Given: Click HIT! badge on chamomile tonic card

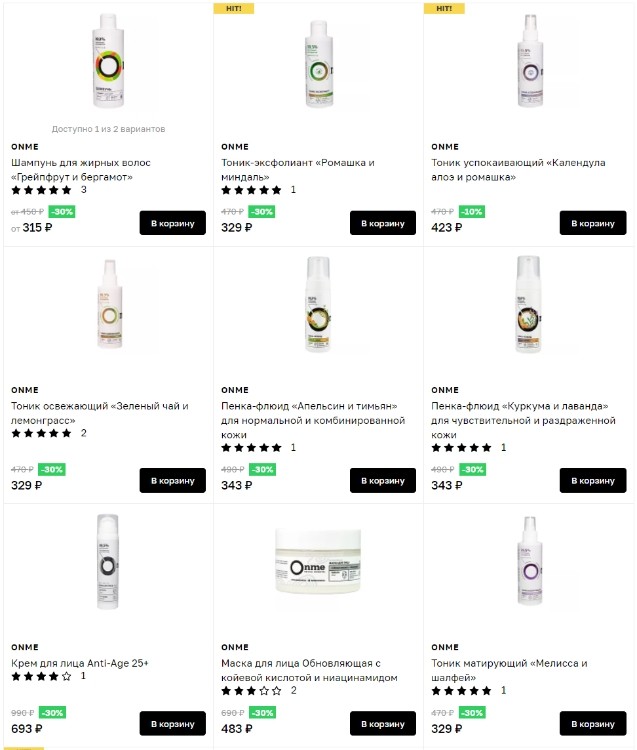Looking at the screenshot, I should coord(233,8).
